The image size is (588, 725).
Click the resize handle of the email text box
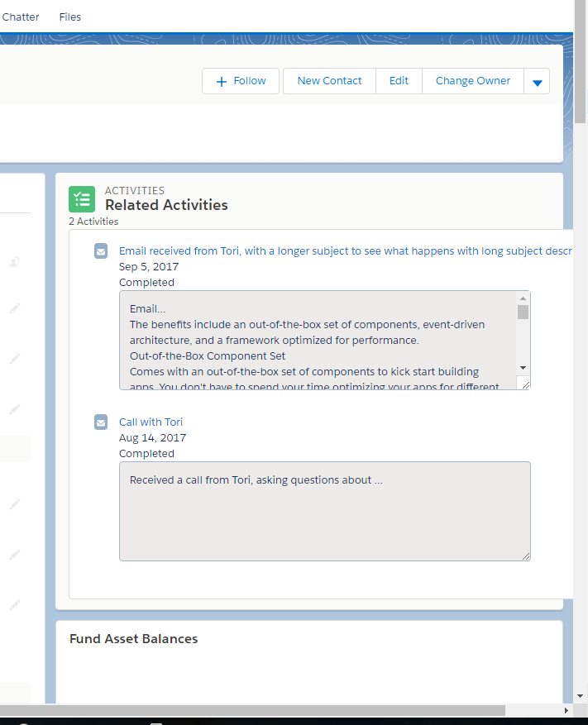(x=523, y=384)
